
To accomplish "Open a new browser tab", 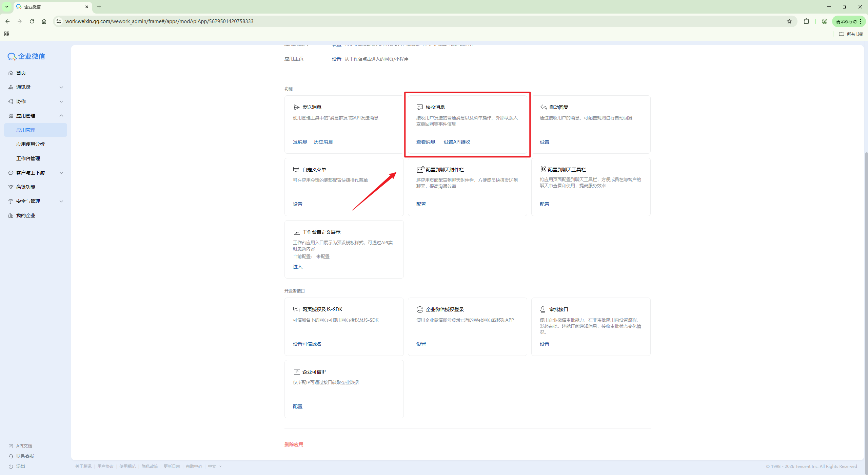I will point(99,7).
